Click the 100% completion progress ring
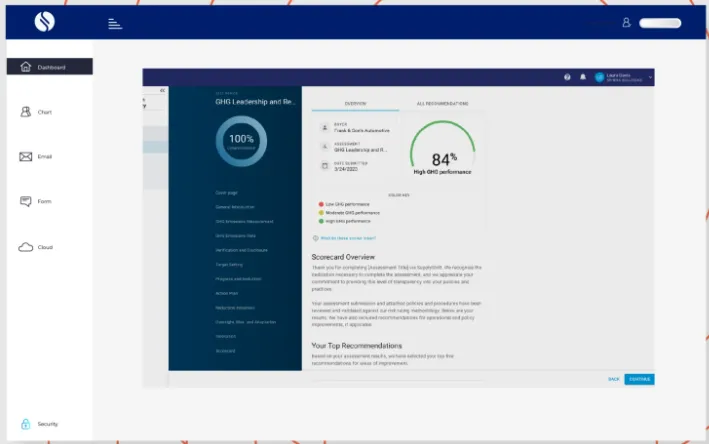709x444 pixels. [241, 140]
